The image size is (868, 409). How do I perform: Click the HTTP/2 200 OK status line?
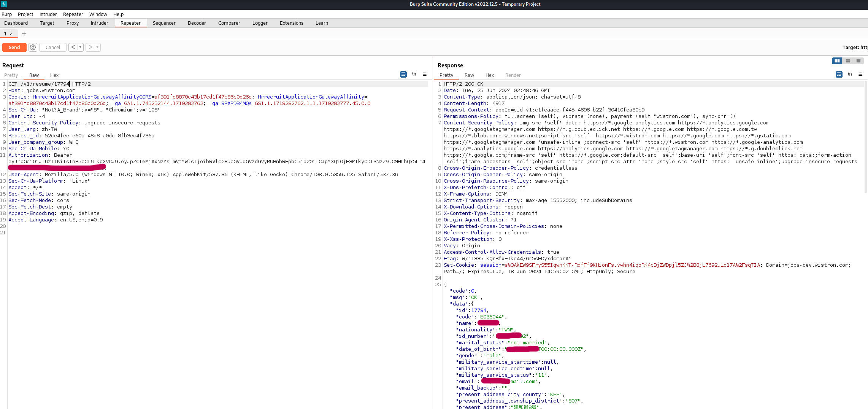coord(463,84)
